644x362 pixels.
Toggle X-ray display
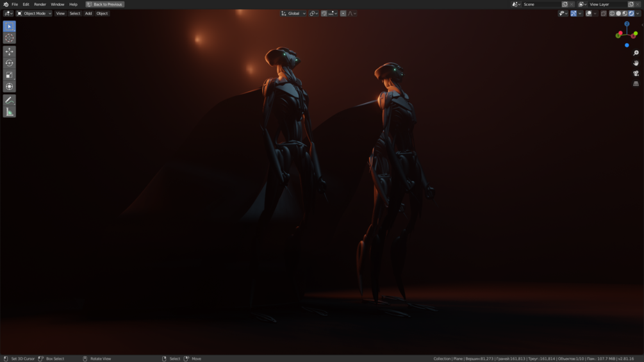tap(604, 13)
